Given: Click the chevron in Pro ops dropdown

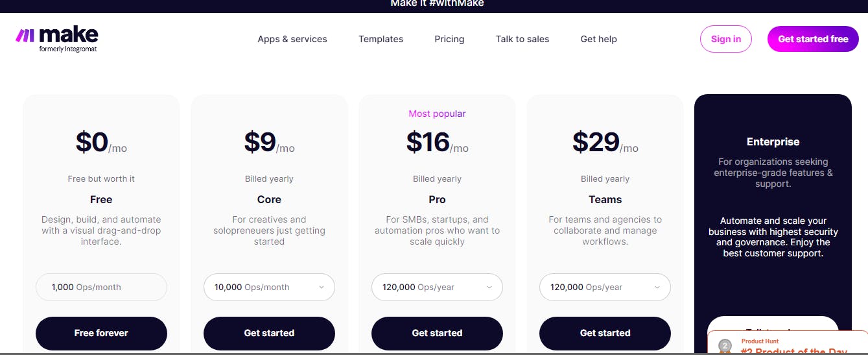Looking at the screenshot, I should tap(489, 288).
